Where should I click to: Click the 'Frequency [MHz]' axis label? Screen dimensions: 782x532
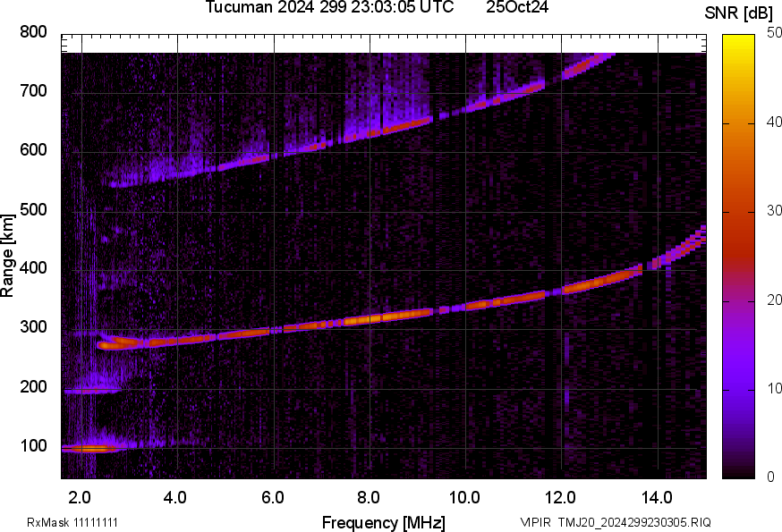[x=384, y=522]
